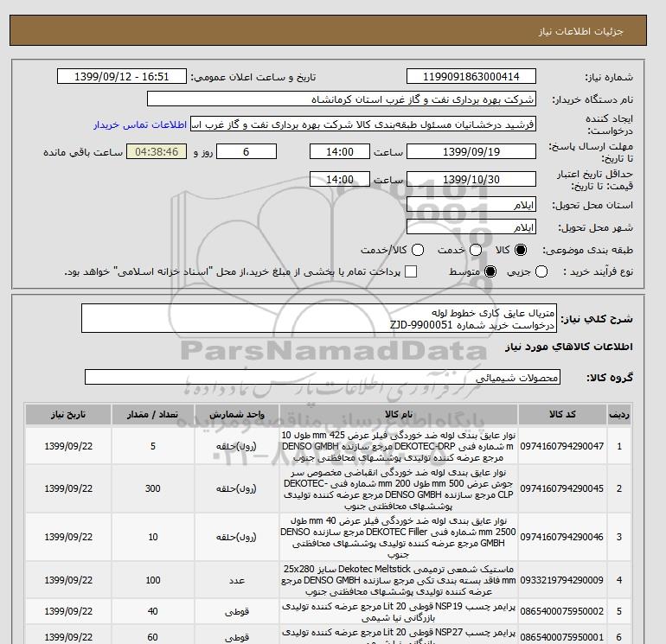666x644 pixels.
Task: Click the countdown timer 04:38:46
Action: pyautogui.click(x=157, y=151)
